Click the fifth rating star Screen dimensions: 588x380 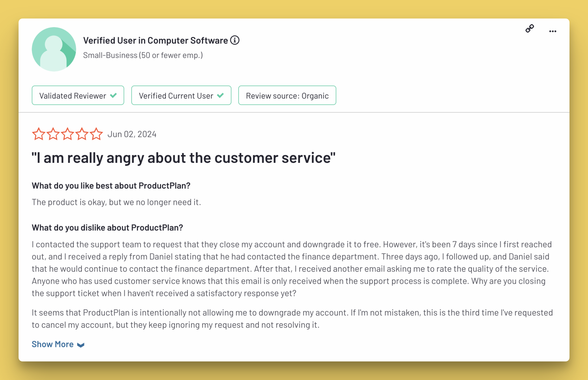coord(96,134)
